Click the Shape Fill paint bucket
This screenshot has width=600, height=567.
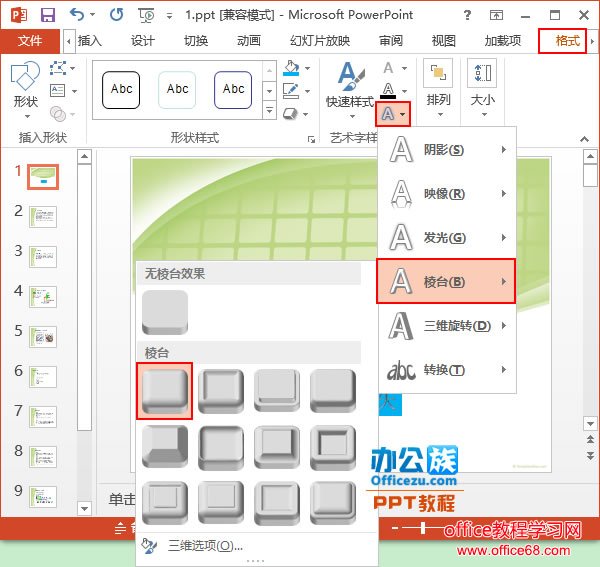(291, 68)
